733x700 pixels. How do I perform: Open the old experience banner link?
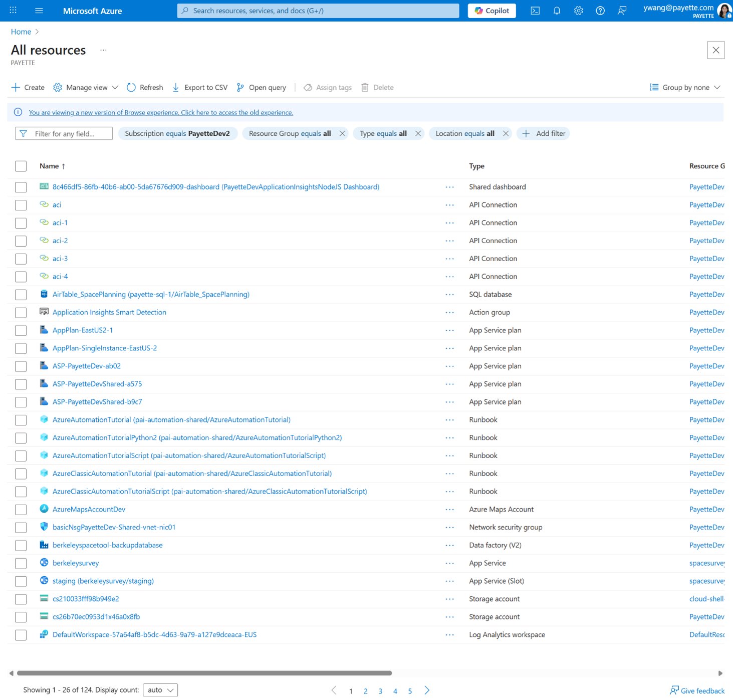click(x=161, y=112)
